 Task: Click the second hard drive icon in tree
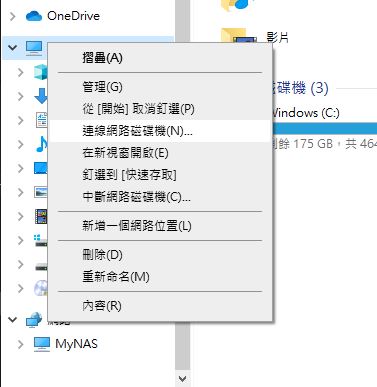tap(41, 266)
